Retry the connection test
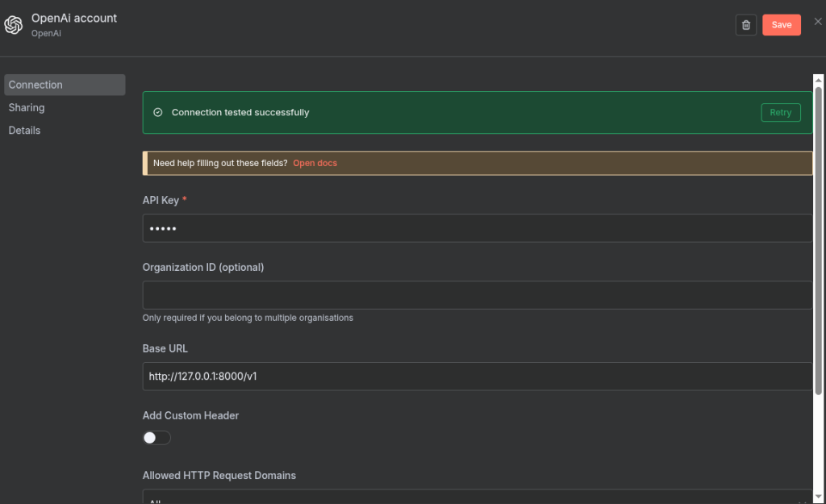Image resolution: width=826 pixels, height=504 pixels. pyautogui.click(x=780, y=113)
